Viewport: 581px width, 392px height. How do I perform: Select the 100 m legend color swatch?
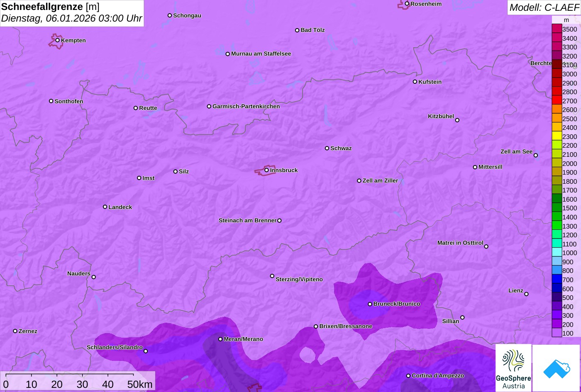[x=557, y=333]
